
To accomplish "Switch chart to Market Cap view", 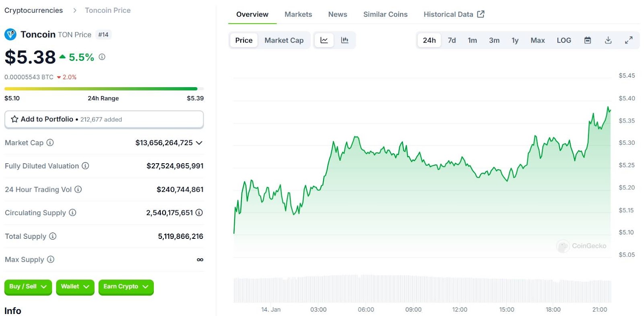I will pyautogui.click(x=284, y=40).
